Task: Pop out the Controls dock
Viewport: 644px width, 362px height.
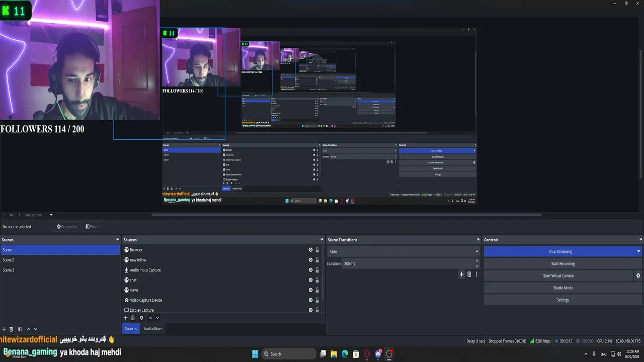Action: coord(641,240)
